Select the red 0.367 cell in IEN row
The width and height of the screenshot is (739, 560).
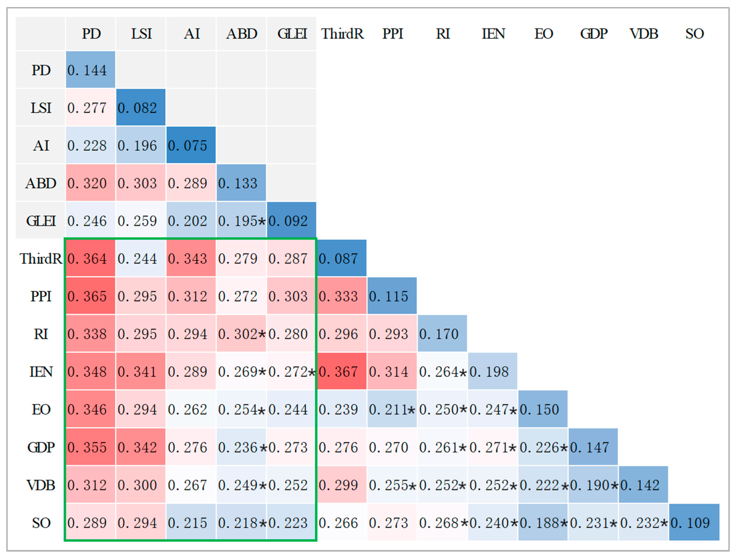[341, 372]
